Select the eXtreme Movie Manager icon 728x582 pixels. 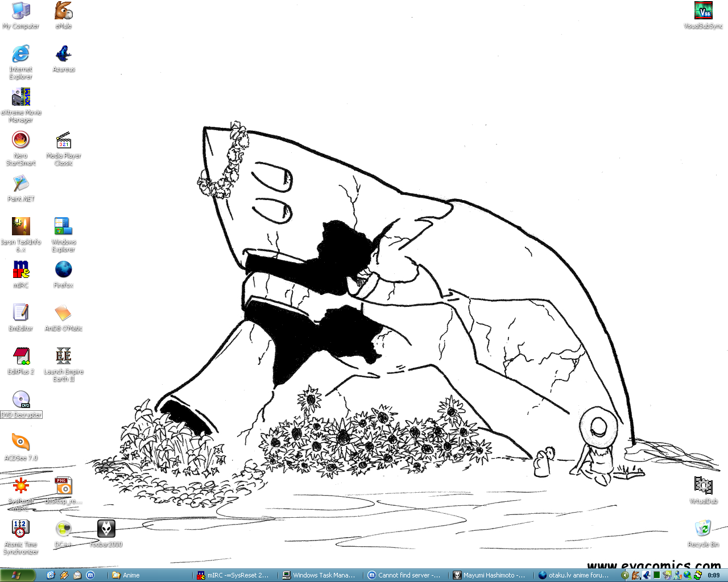coord(21,106)
